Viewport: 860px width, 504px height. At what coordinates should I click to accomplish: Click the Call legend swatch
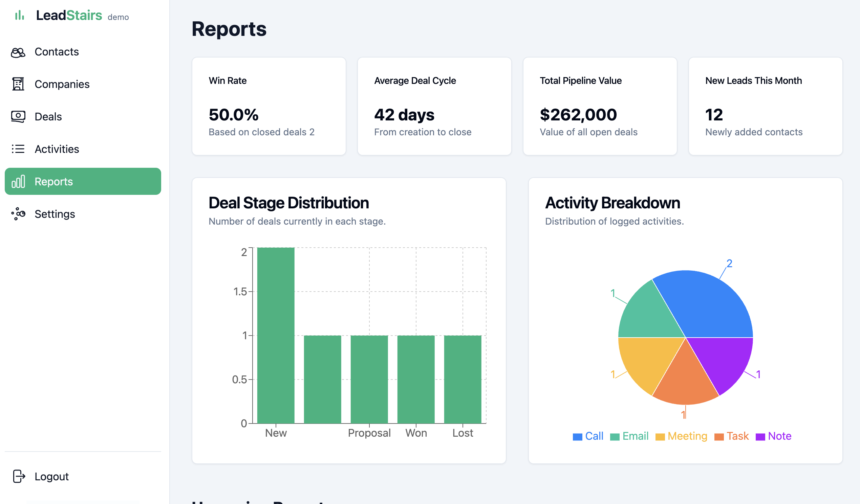(577, 436)
